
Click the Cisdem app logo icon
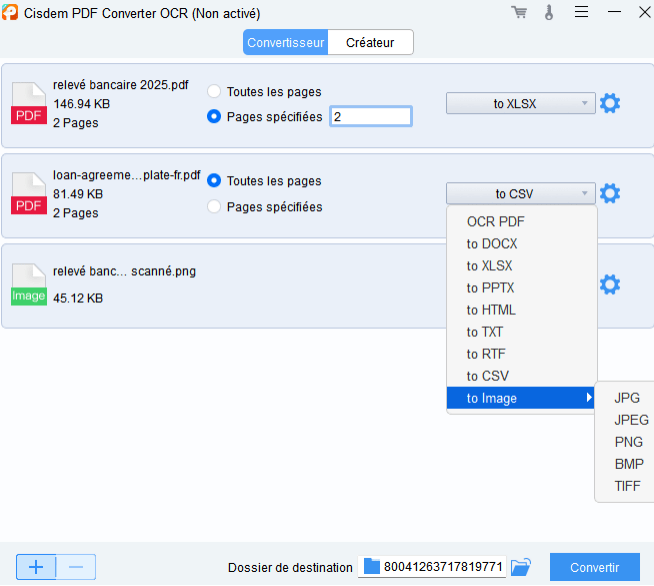pyautogui.click(x=10, y=12)
